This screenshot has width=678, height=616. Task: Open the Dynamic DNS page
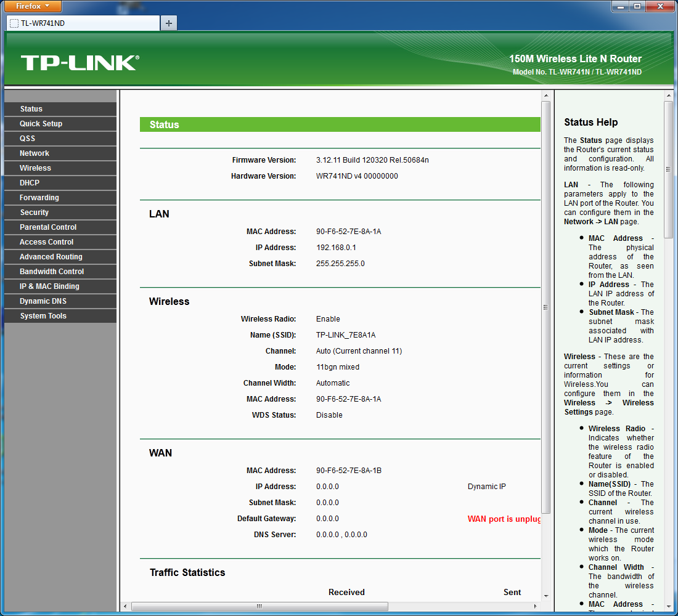pos(60,301)
